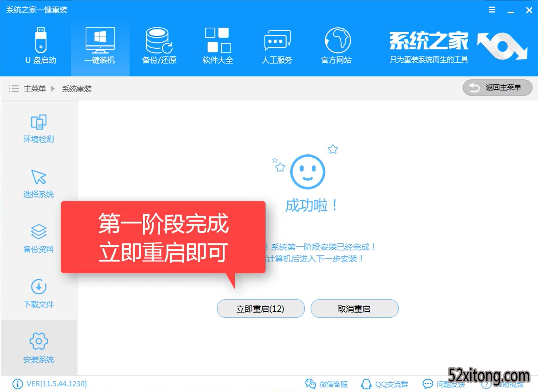
Task: Open the hamburger menu in title bar
Action: point(492,10)
